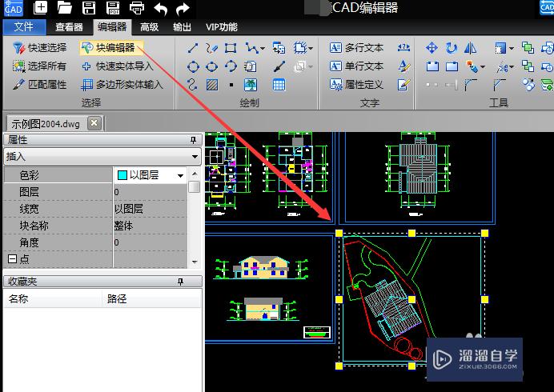Screen dimensions: 554x392
Task: Select the Line drawing tool
Action: [x=193, y=48]
